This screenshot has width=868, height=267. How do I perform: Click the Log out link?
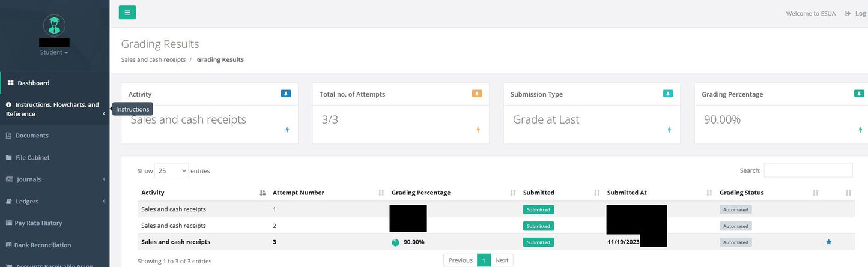click(855, 13)
